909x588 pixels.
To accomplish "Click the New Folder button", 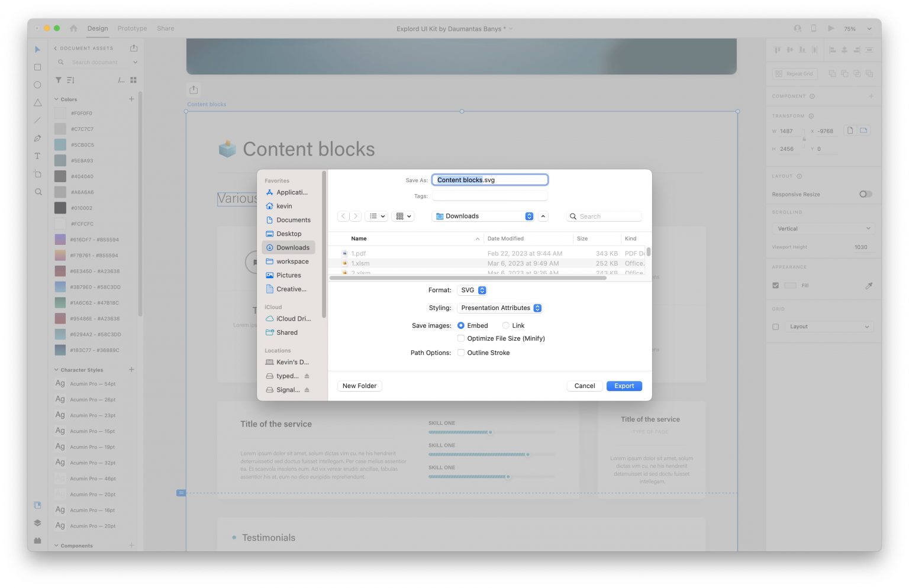I will click(x=359, y=386).
